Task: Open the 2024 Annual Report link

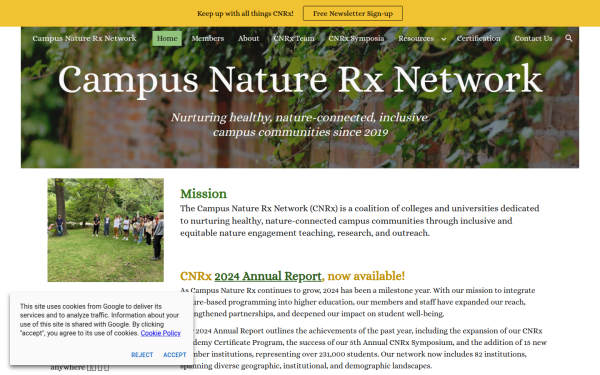Action: pyautogui.click(x=268, y=276)
